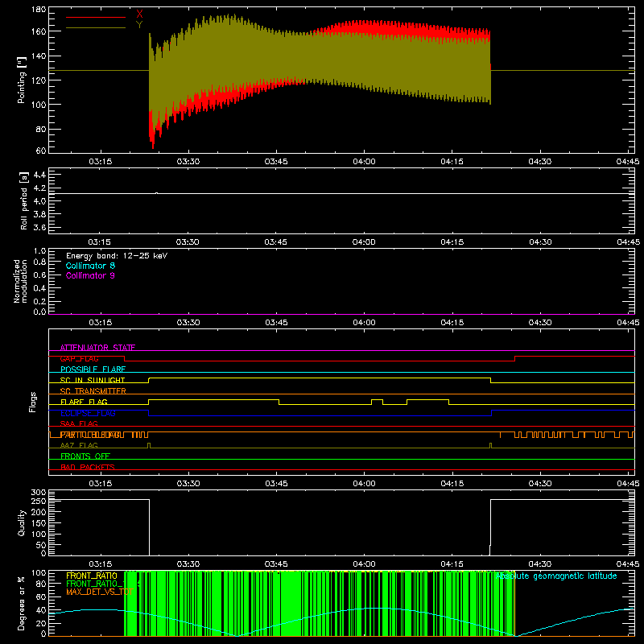Click the Flags axis title
The image size is (644, 644).
point(32,402)
